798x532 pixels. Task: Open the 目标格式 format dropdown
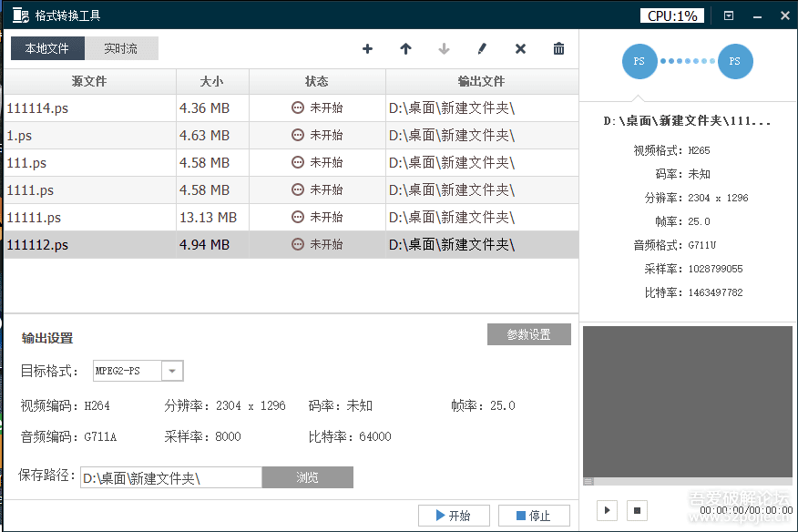click(171, 371)
